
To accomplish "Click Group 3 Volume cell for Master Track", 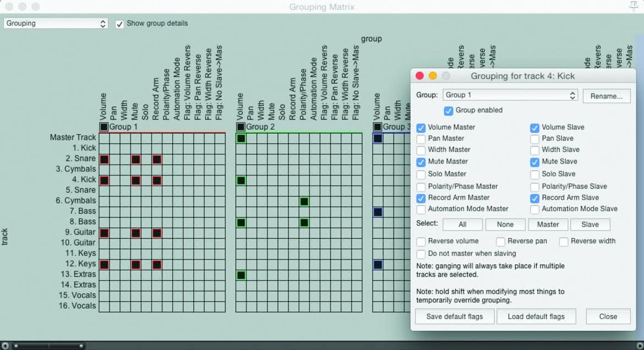I will click(x=378, y=139).
